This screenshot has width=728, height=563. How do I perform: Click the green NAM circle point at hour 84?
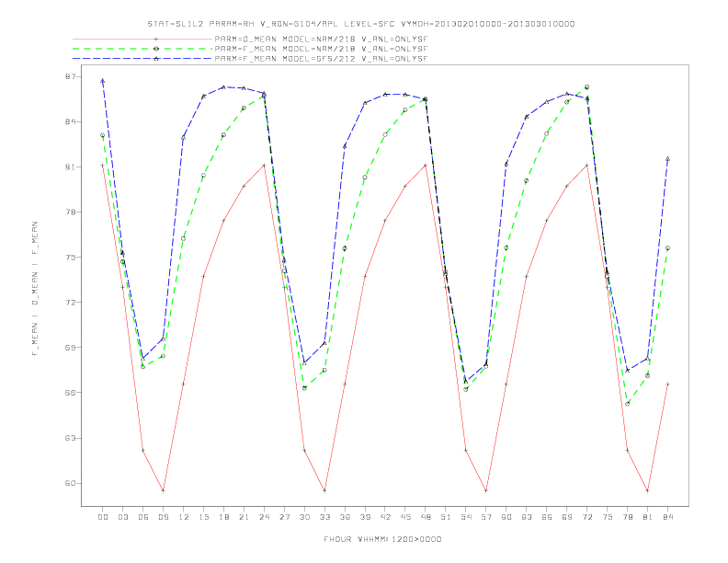[x=667, y=248]
